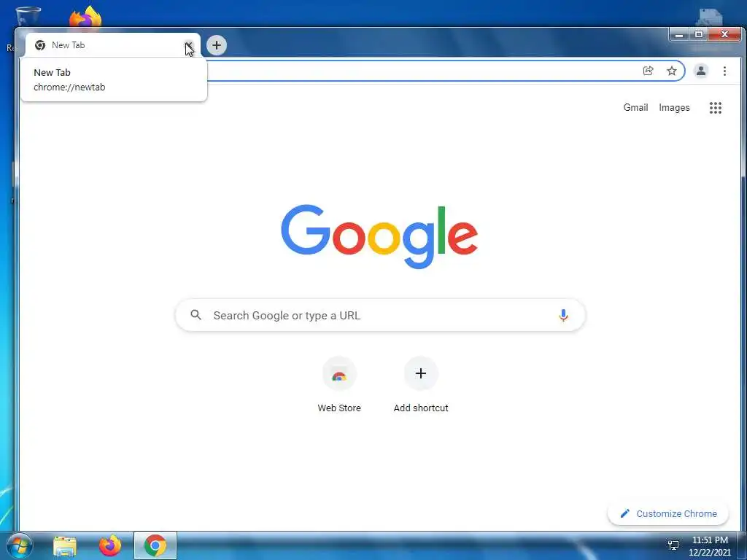Open the Windows Start menu
The image size is (747, 560).
coord(19,545)
